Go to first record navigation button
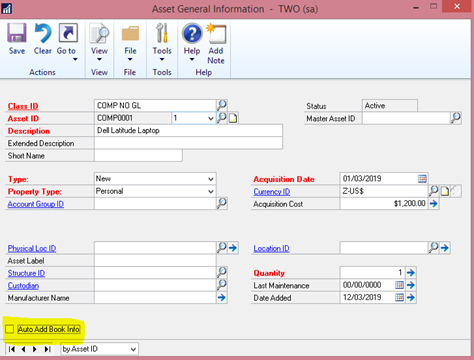The width and height of the screenshot is (474, 360). tap(12, 349)
